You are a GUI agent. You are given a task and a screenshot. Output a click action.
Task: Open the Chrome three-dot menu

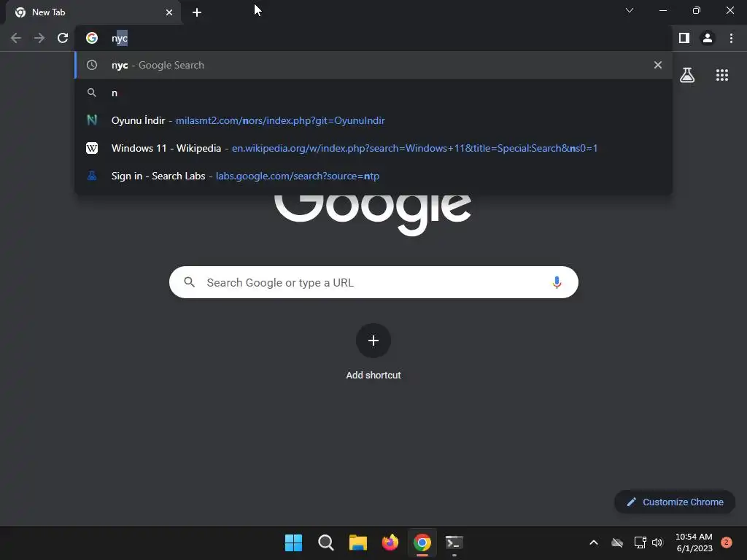[731, 38]
